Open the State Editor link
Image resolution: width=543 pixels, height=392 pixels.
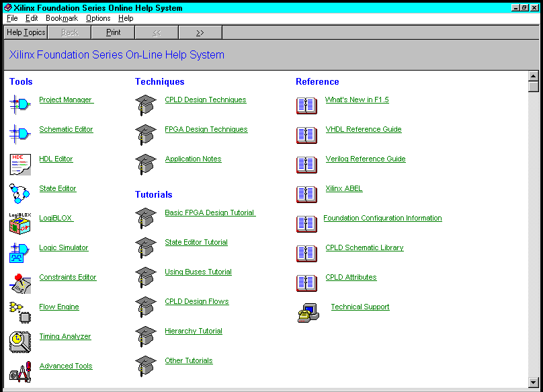58,188
